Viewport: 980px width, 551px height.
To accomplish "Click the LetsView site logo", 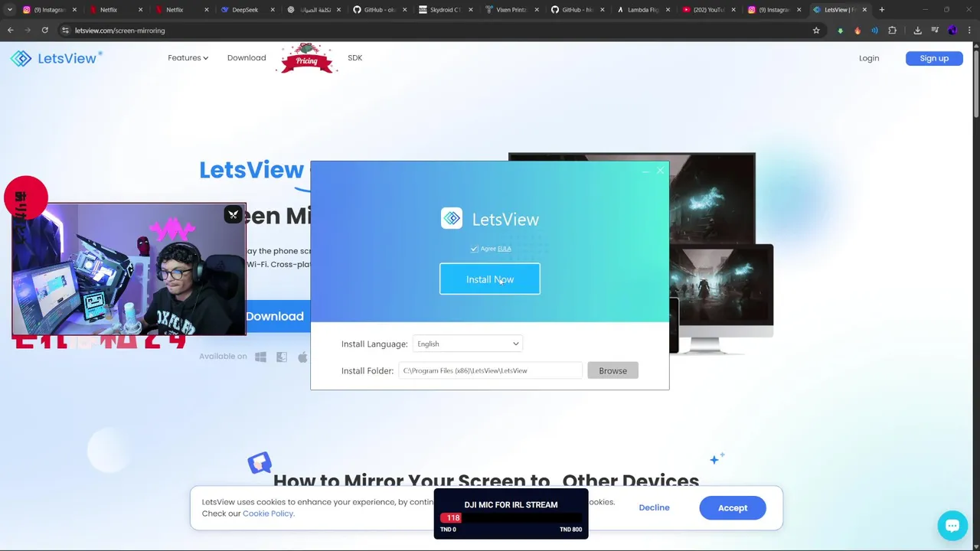I will (56, 58).
